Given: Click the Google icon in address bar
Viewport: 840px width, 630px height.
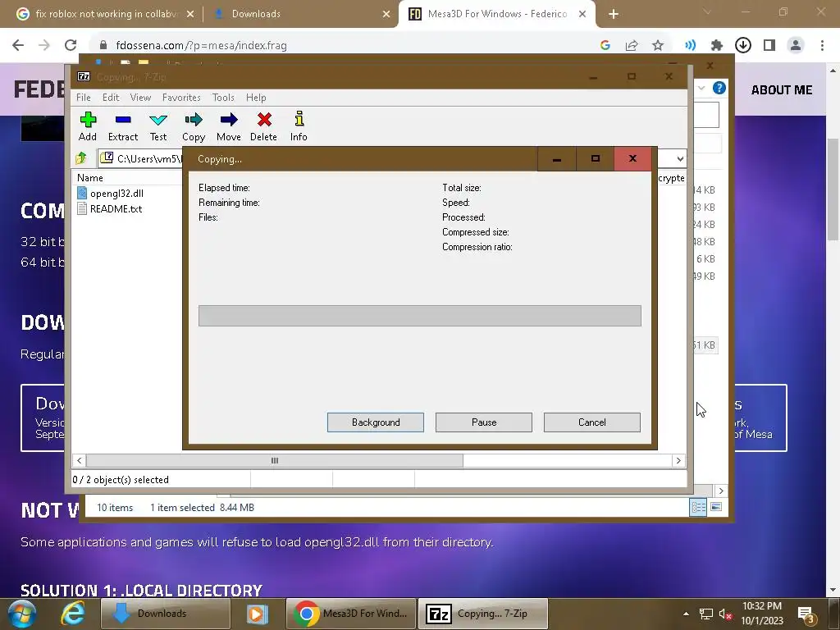Looking at the screenshot, I should click(x=605, y=46).
